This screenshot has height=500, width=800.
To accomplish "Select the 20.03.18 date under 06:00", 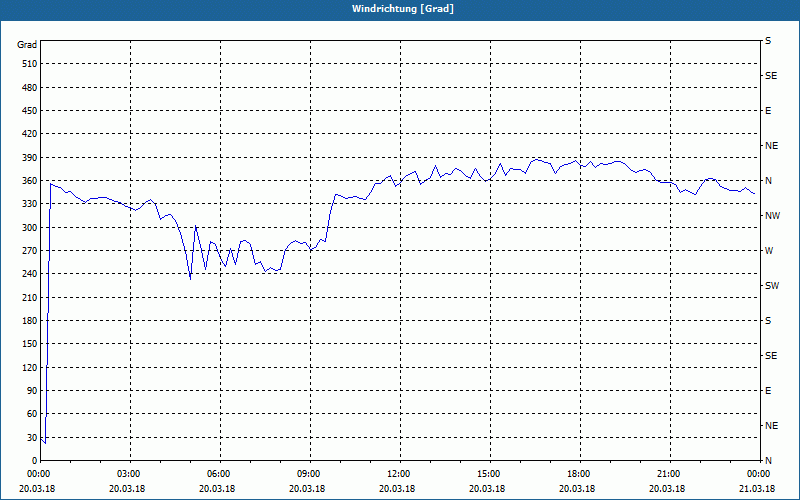I will [x=217, y=488].
